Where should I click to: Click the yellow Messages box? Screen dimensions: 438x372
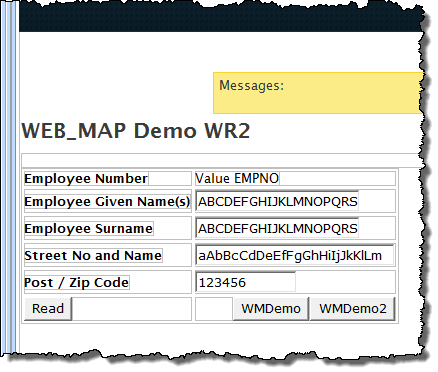318,93
